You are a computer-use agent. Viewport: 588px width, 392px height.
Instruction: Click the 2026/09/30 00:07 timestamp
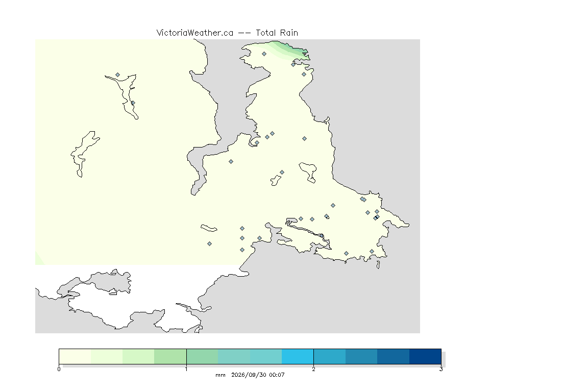point(258,375)
